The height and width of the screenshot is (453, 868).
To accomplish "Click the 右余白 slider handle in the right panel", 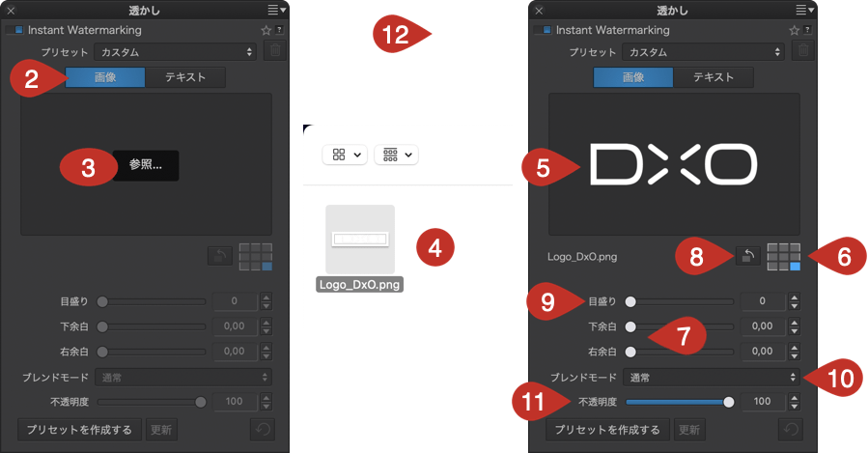I will coord(630,352).
